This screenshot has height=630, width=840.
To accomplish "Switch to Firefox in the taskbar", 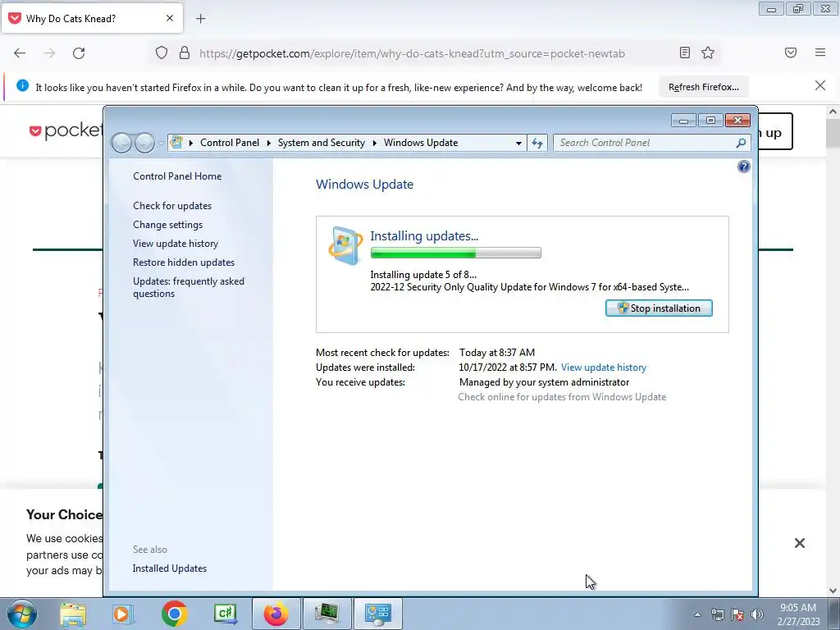I will pos(276,614).
